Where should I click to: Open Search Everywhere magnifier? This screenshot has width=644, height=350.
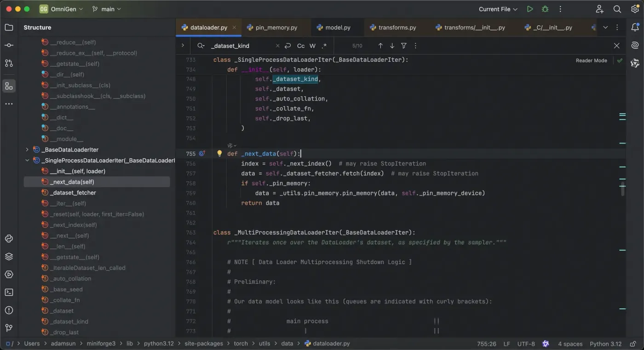(x=617, y=9)
